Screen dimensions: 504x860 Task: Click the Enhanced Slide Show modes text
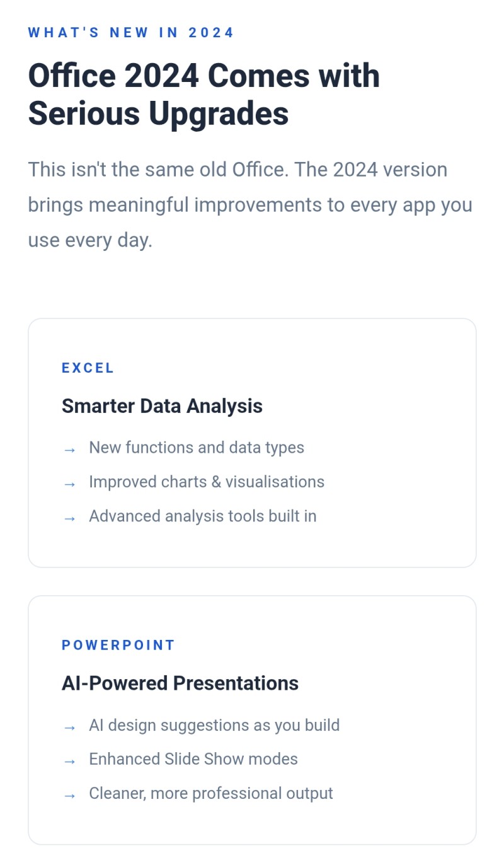pyautogui.click(x=193, y=759)
